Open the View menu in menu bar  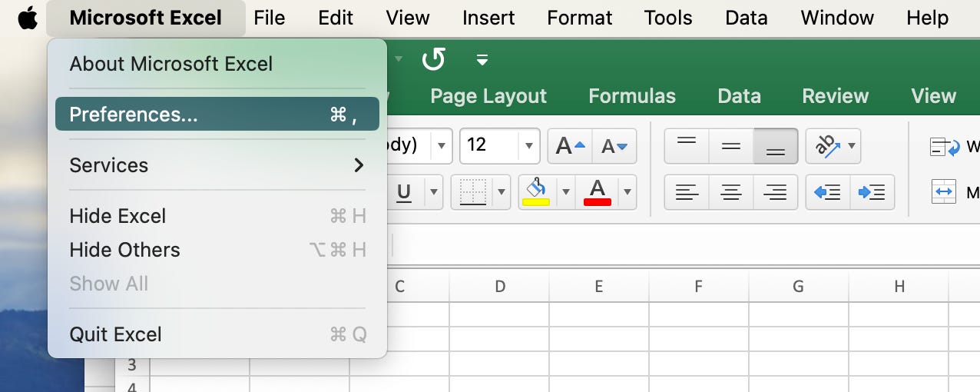tap(408, 18)
